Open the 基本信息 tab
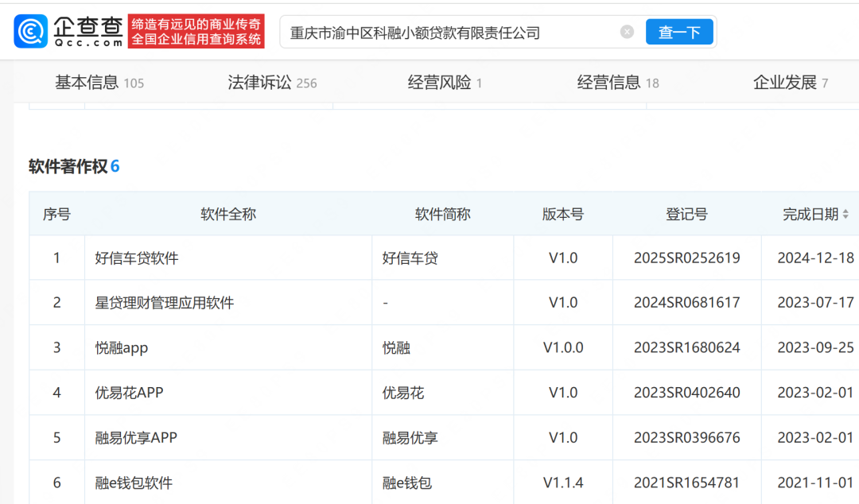 [x=99, y=83]
